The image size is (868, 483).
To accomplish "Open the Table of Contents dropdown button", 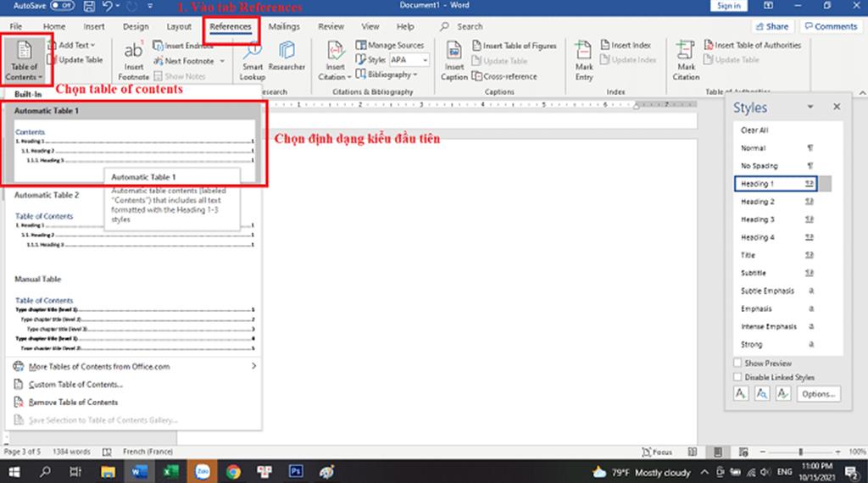I will pos(24,60).
